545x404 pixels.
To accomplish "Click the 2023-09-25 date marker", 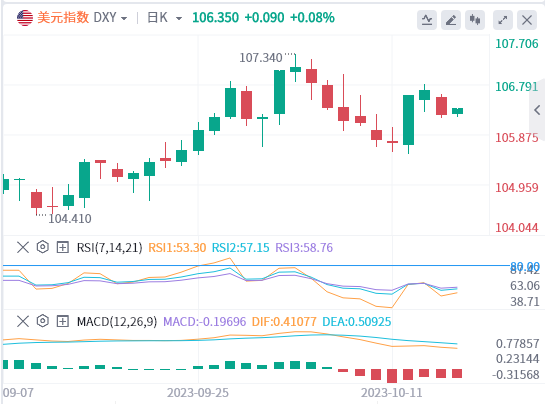I will coord(198,393).
